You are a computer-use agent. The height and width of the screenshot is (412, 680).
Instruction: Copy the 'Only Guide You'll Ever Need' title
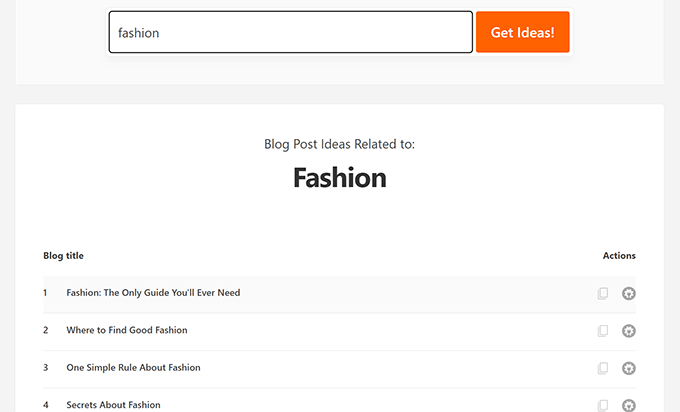tap(602, 294)
